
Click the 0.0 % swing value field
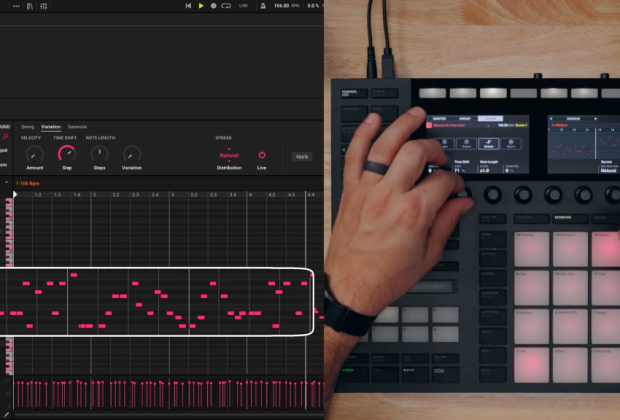(313, 6)
